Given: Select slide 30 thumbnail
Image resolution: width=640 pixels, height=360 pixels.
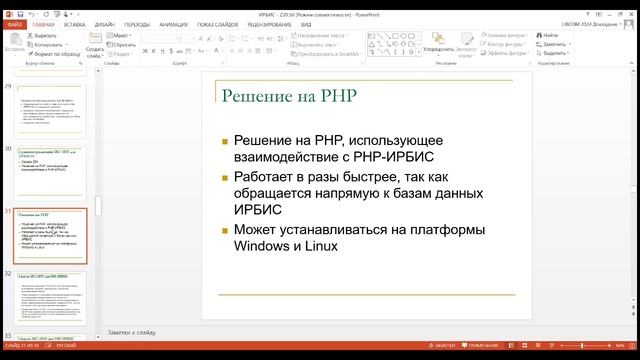Looking at the screenshot, I should pyautogui.click(x=50, y=173).
